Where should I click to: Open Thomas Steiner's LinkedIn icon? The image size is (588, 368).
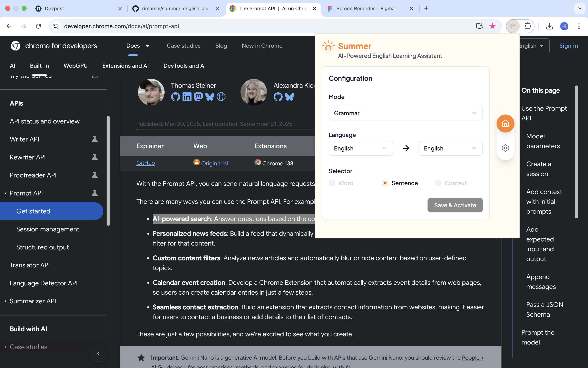(187, 97)
